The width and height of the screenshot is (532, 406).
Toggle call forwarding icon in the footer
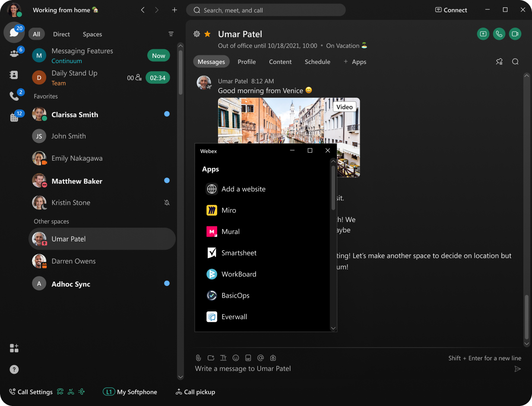(60, 392)
